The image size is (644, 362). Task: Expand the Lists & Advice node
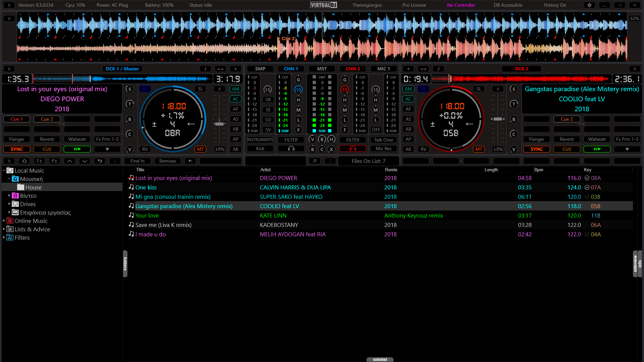pos(4,229)
